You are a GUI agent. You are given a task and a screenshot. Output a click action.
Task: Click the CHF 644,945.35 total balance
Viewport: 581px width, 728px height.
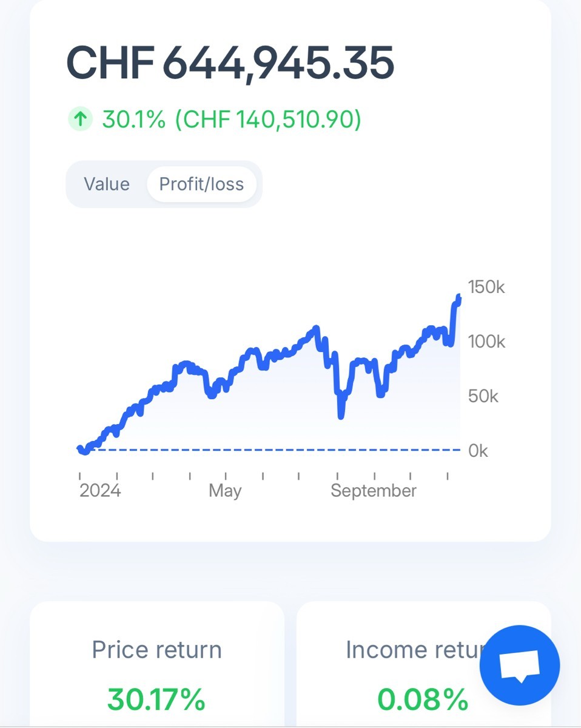[230, 63]
